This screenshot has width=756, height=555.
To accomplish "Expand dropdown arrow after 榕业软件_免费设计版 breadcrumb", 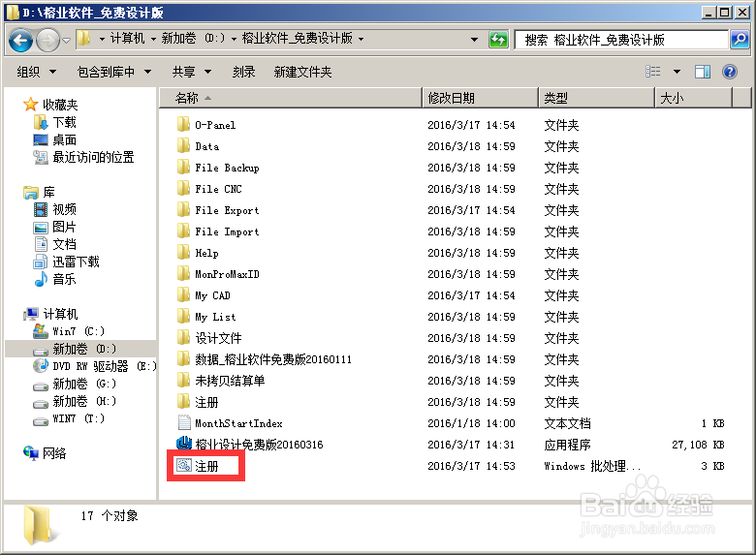I will tap(361, 39).
